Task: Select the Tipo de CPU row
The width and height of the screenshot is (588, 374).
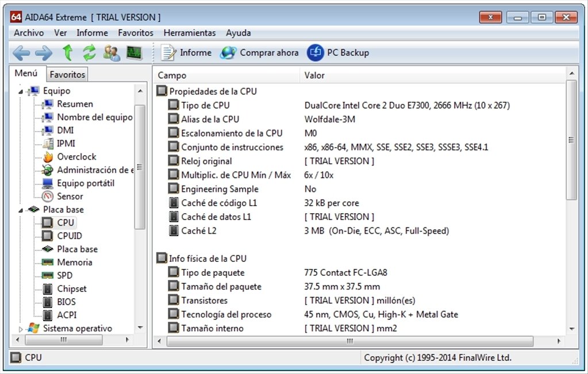Action: (360, 105)
